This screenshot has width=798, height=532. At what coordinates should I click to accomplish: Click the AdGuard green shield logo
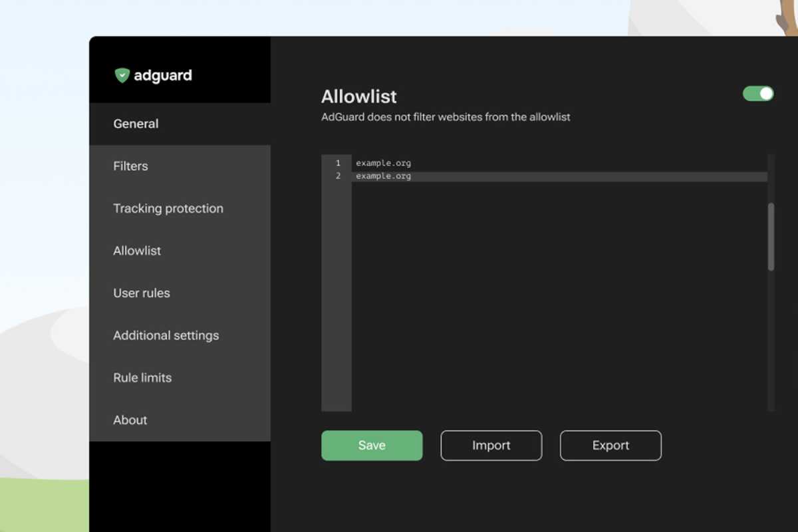click(x=122, y=76)
